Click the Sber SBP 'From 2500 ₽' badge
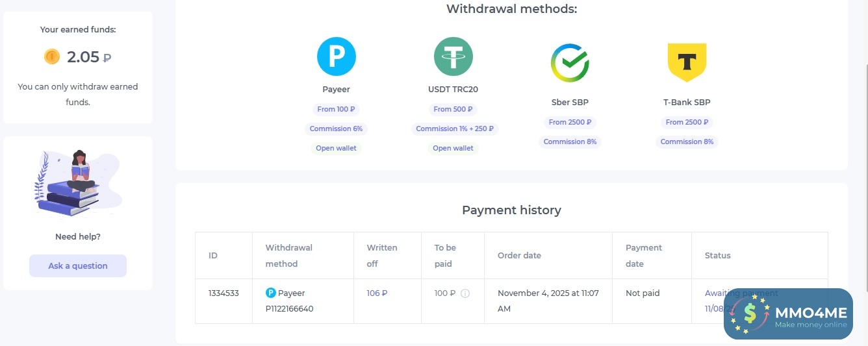868x346 pixels. [570, 122]
